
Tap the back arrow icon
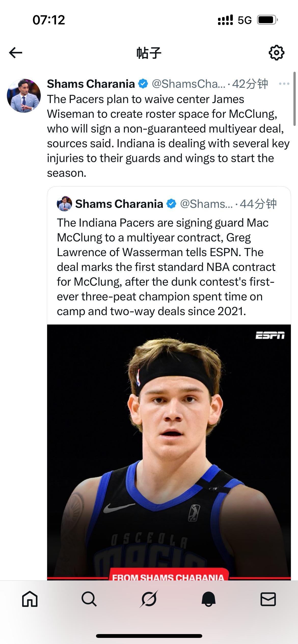(x=16, y=53)
